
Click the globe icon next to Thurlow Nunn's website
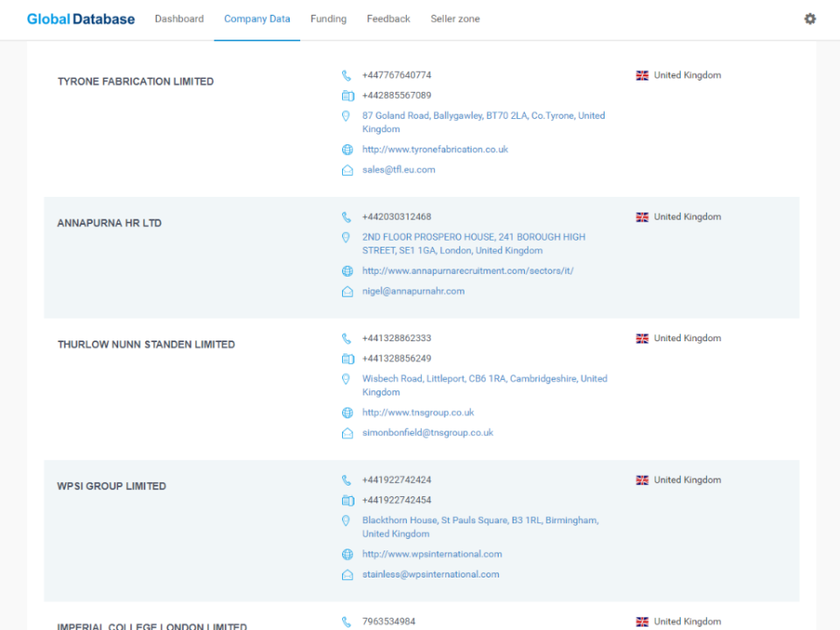[x=346, y=412]
